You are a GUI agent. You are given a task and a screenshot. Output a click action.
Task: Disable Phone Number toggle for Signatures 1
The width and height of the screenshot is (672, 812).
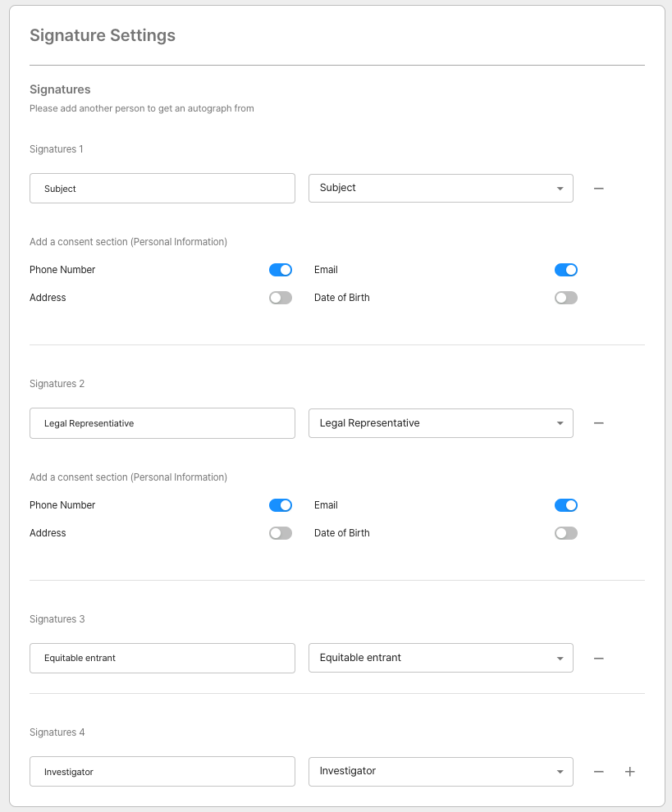(x=281, y=270)
